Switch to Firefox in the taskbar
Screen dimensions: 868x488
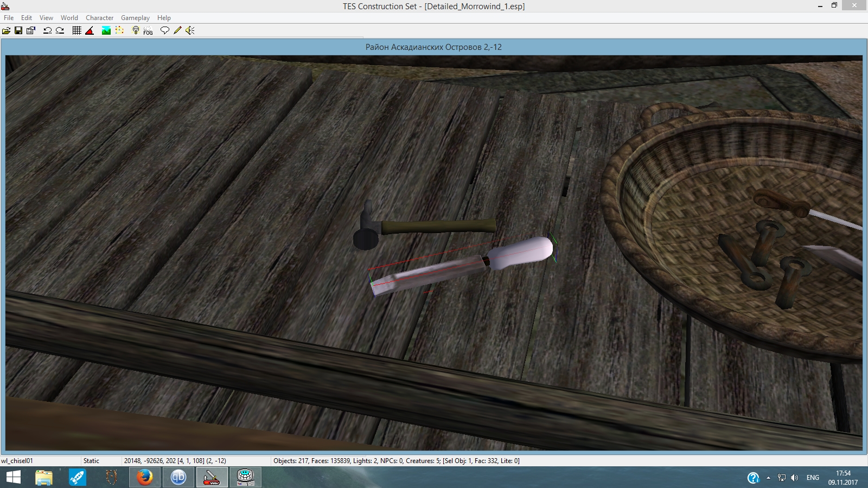(x=144, y=477)
